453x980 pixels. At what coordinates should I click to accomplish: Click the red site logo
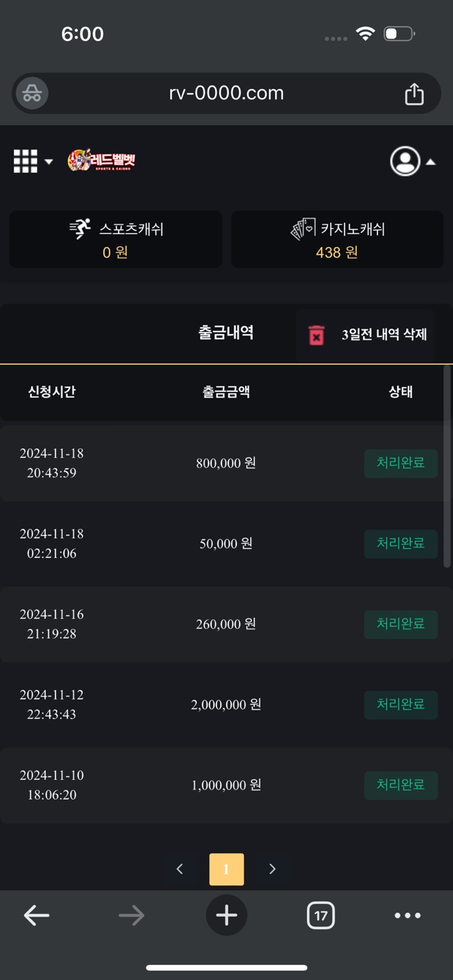pos(102,161)
